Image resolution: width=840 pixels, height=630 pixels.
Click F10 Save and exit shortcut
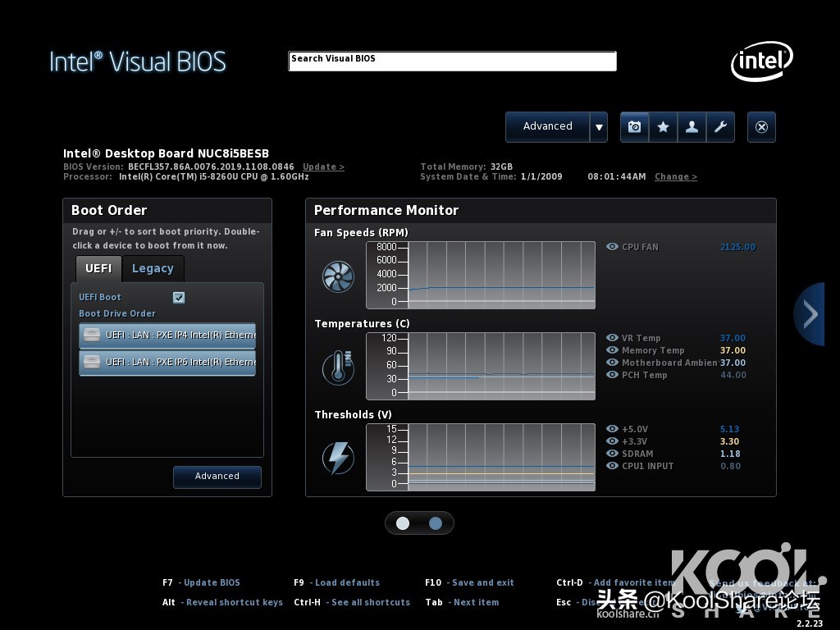click(469, 583)
